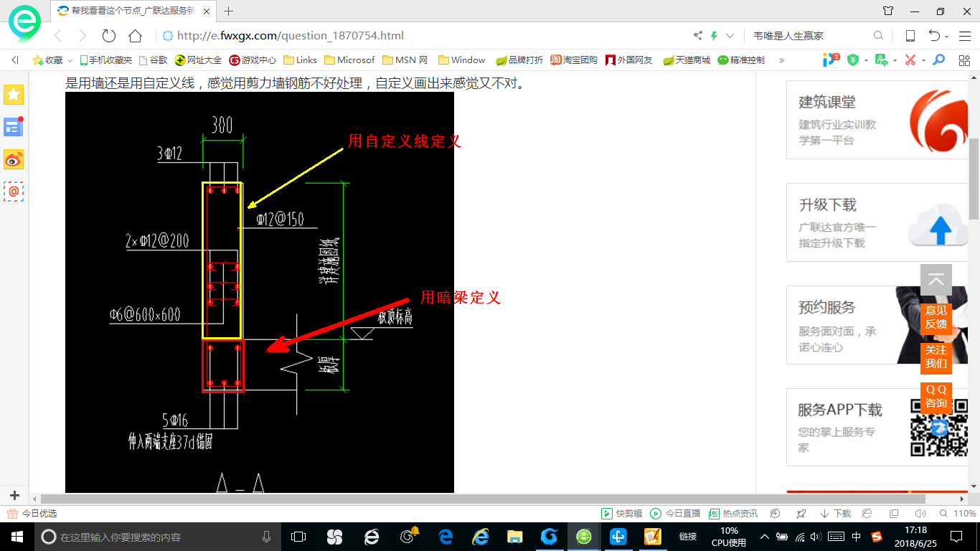Open the 手机收藏夹 bookmark
This screenshot has width=980, height=551.
(x=105, y=60)
